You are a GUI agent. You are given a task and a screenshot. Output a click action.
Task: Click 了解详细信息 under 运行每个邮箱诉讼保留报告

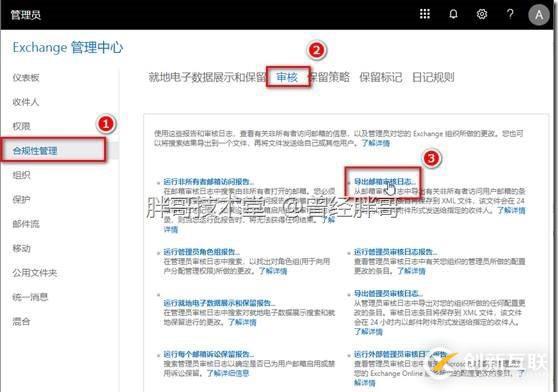228,373
